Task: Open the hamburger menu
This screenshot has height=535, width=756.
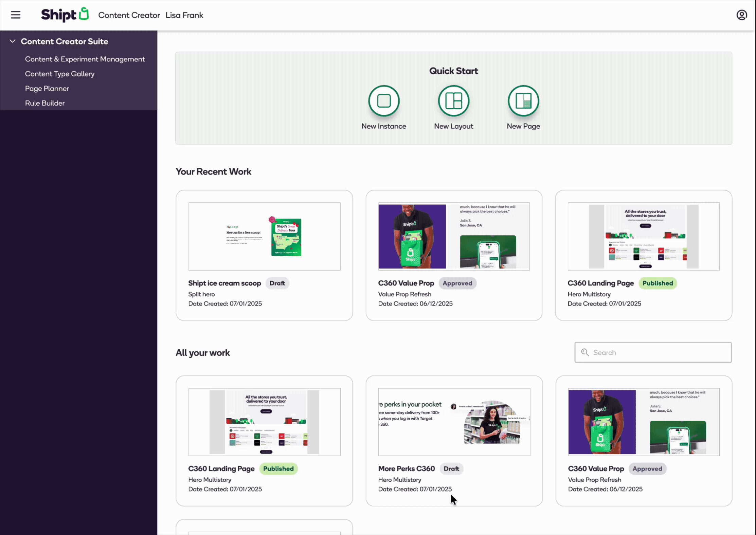Action: click(x=16, y=15)
